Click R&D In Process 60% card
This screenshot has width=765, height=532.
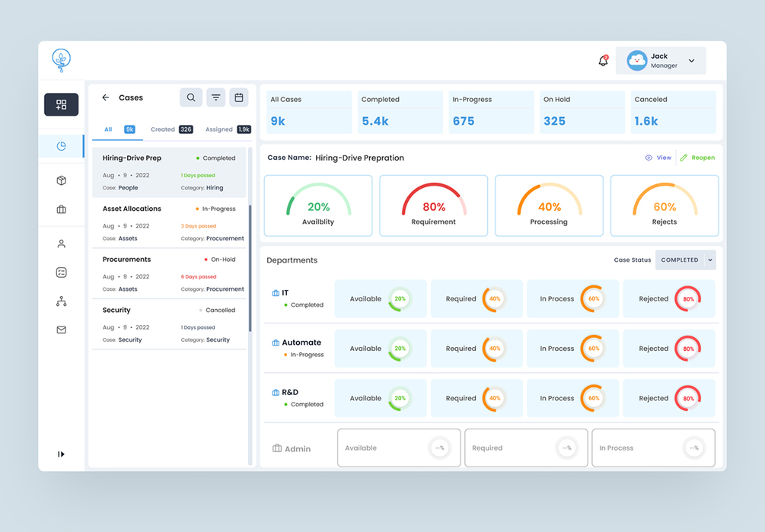coord(572,398)
